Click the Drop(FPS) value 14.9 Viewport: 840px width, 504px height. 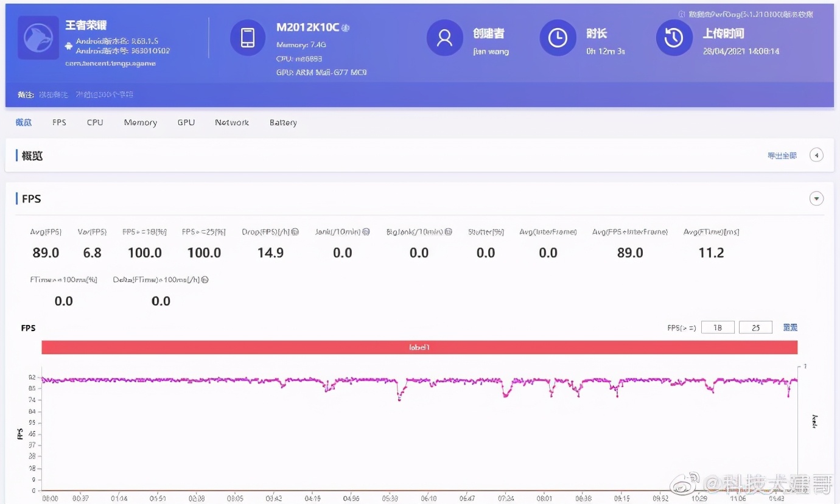click(x=270, y=253)
